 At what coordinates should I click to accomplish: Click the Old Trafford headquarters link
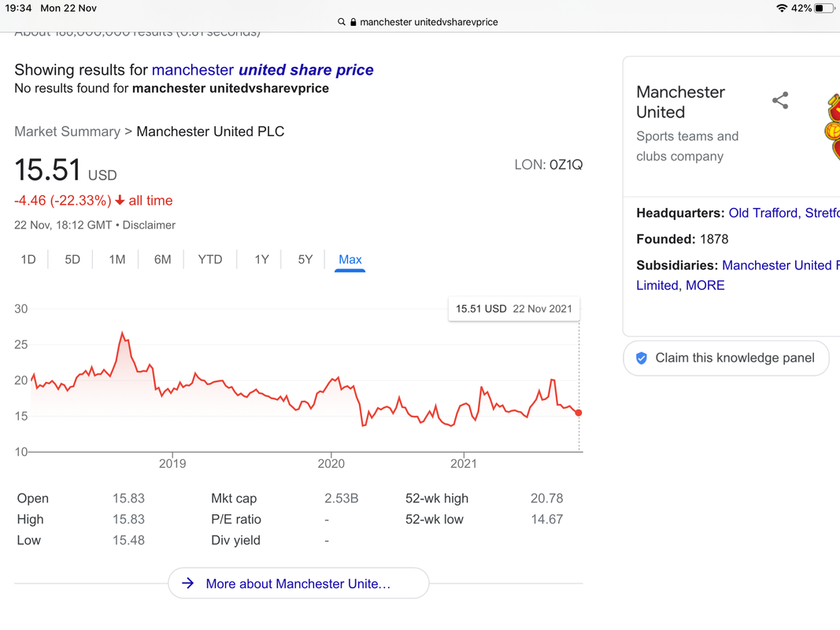pos(784,213)
